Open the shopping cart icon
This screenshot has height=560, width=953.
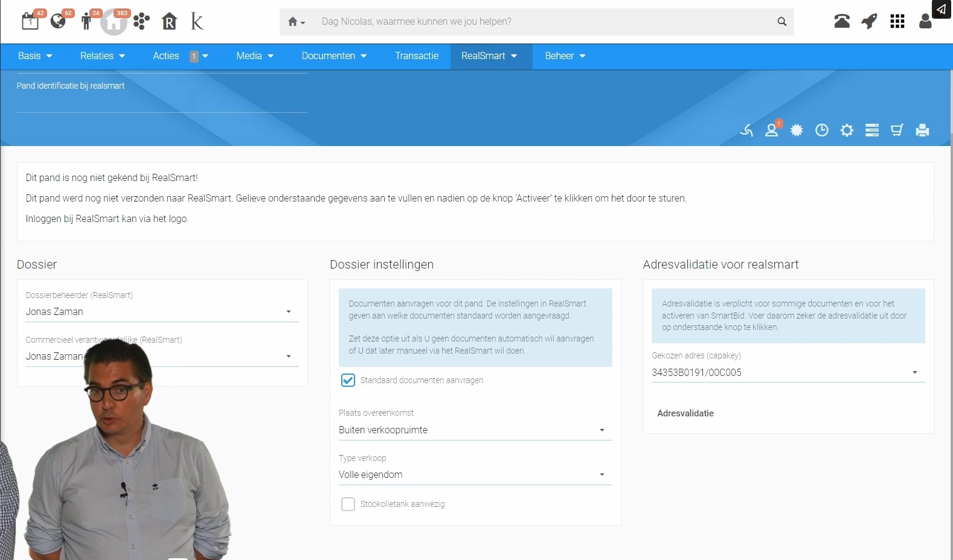point(897,130)
